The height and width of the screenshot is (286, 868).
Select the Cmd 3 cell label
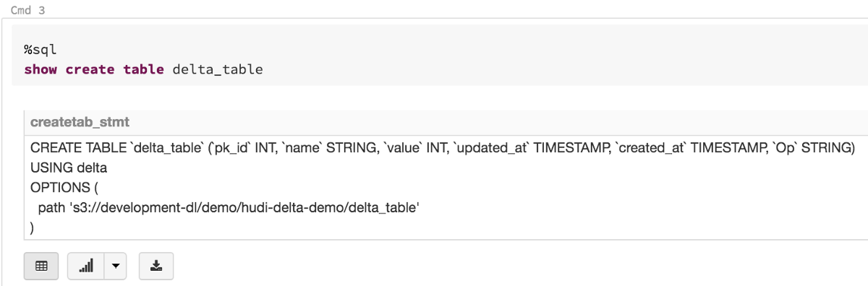26,9
